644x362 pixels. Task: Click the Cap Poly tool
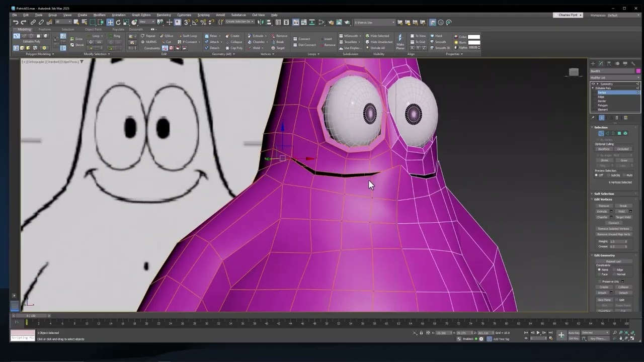click(x=234, y=48)
